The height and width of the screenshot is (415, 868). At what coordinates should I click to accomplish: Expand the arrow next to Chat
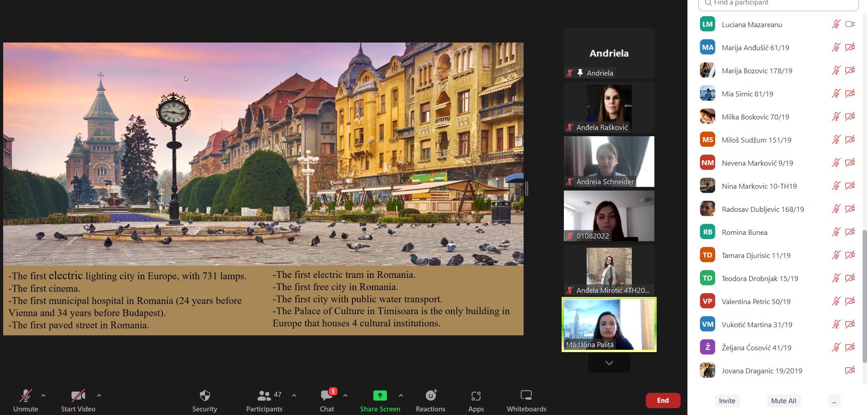(x=345, y=396)
